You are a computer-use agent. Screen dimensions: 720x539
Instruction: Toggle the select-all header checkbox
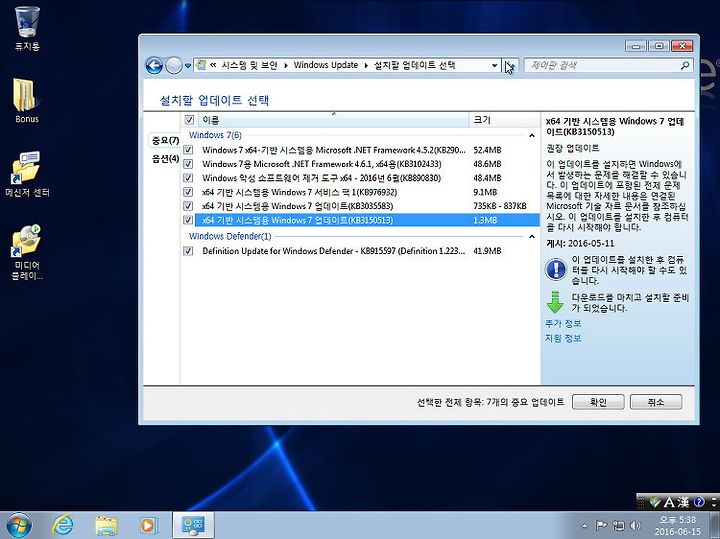pyautogui.click(x=189, y=120)
